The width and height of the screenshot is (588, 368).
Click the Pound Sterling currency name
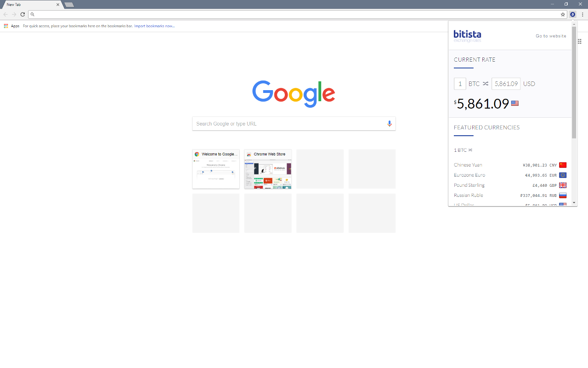click(469, 185)
